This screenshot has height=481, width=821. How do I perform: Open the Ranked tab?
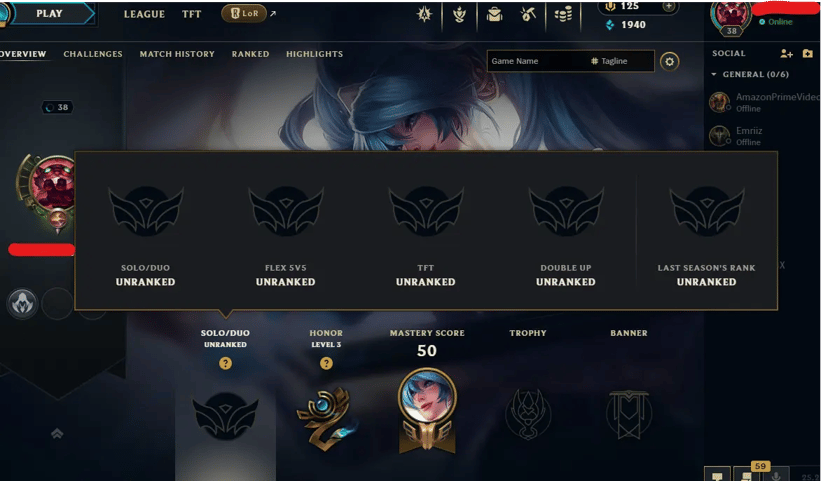[250, 54]
